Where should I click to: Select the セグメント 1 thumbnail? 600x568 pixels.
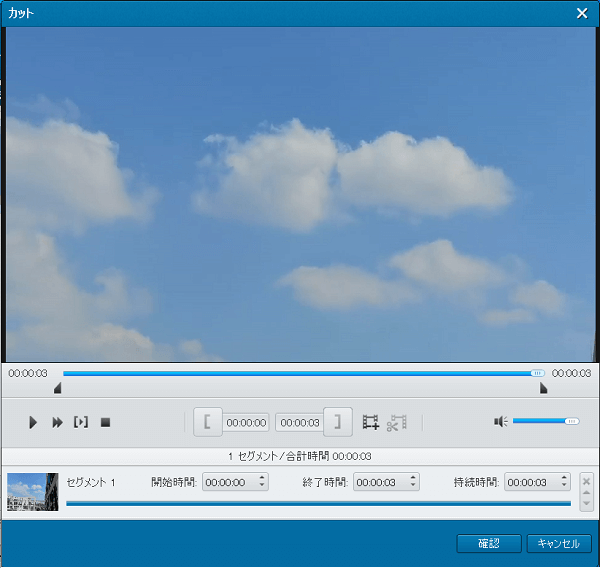32,492
